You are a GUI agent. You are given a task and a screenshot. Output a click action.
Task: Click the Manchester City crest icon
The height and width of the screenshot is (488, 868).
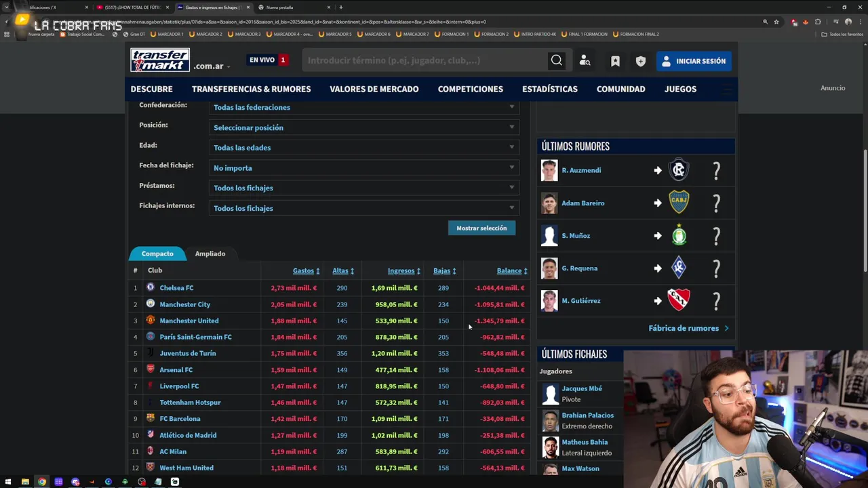tap(151, 304)
